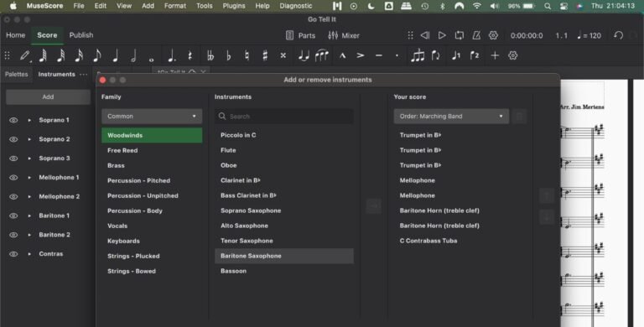Select whole note duration
Image resolution: width=644 pixels, height=327 pixels.
(152, 60)
